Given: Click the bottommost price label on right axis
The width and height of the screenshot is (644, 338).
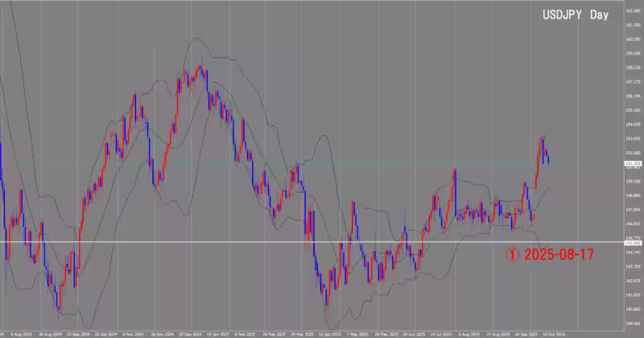Looking at the screenshot, I should click(633, 322).
